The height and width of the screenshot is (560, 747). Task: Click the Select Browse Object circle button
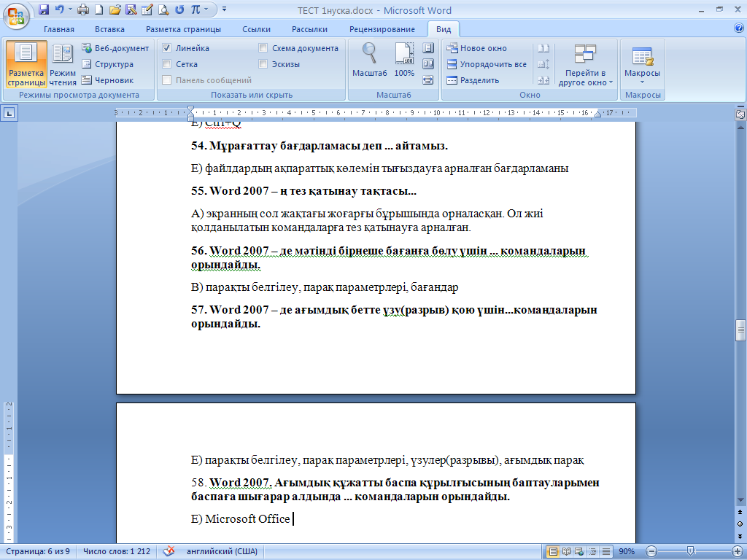tap(740, 524)
